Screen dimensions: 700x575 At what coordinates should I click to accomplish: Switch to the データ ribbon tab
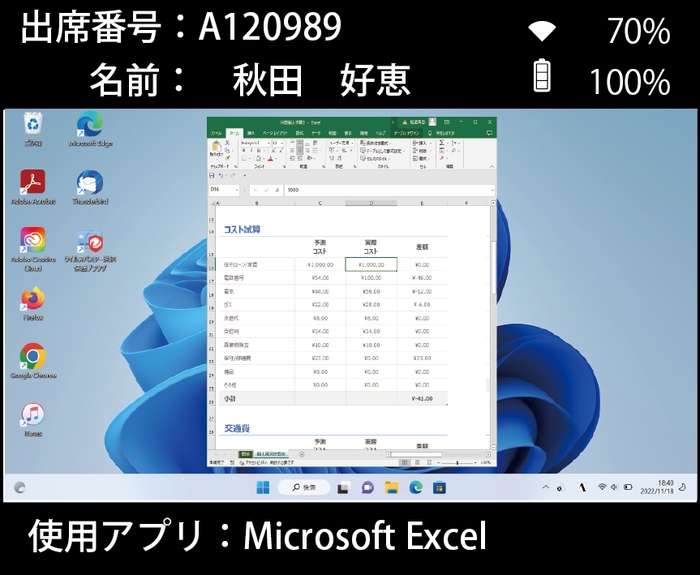316,133
